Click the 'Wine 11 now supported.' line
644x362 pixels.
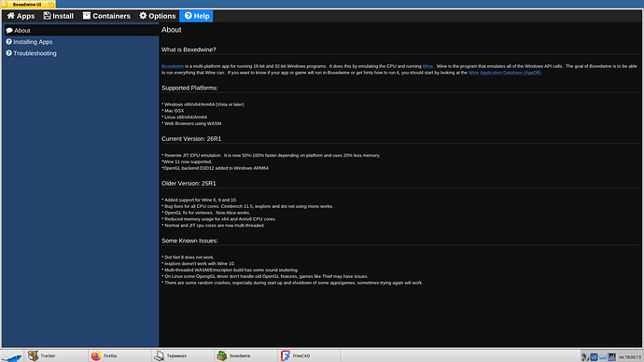(x=187, y=161)
